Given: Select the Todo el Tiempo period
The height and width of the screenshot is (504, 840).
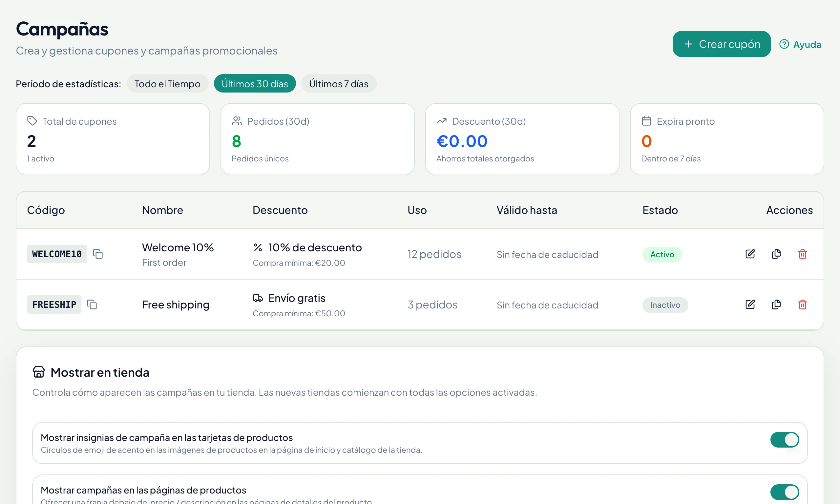Looking at the screenshot, I should click(167, 84).
